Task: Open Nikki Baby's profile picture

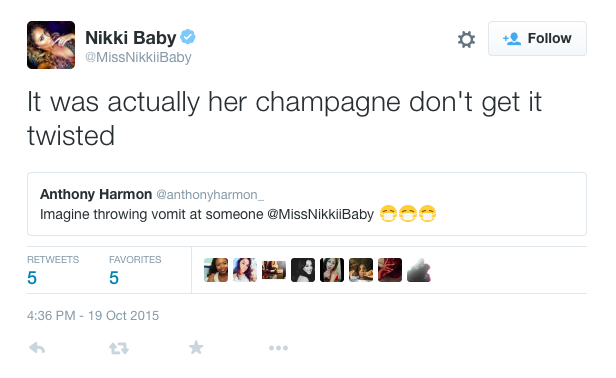Action: [51, 45]
